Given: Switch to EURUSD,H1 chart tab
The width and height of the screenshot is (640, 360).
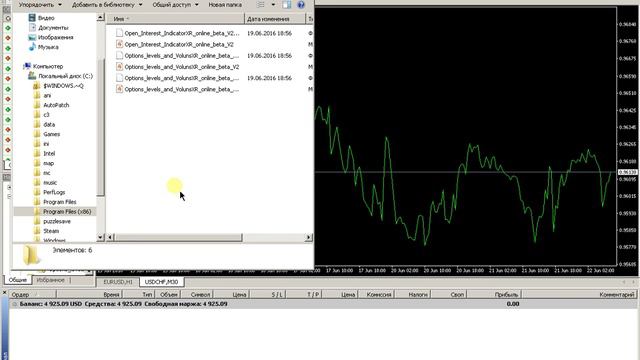Looking at the screenshot, I should 118,282.
